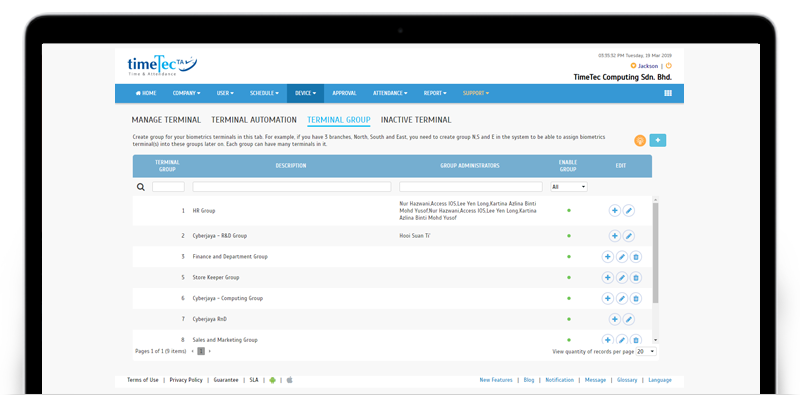Click page 1 in the pagination
Viewport: 800px width, 395px height.
201,351
